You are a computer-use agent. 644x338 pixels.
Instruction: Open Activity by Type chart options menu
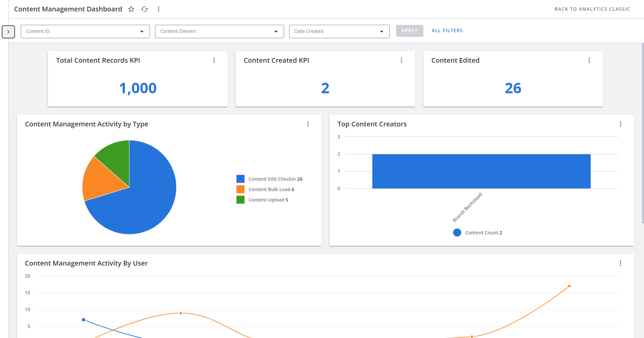click(308, 124)
